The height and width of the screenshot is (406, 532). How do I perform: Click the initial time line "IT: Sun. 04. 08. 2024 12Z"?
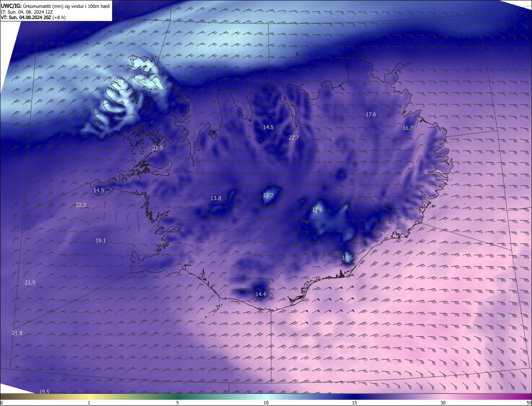point(27,12)
